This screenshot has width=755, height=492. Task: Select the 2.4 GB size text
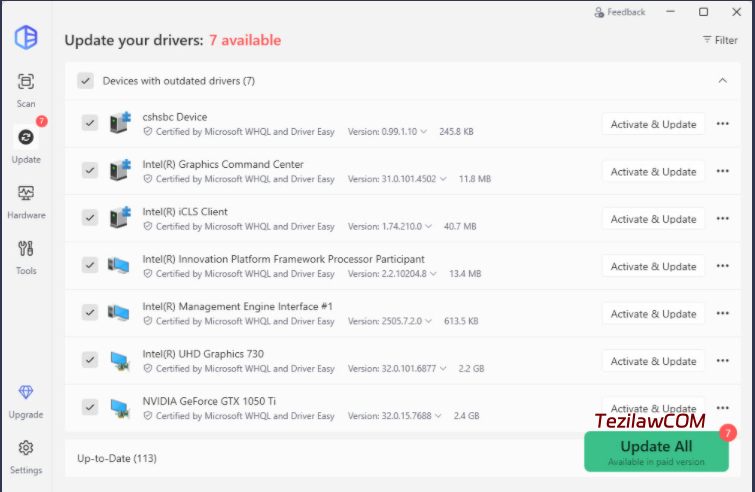(x=466, y=415)
